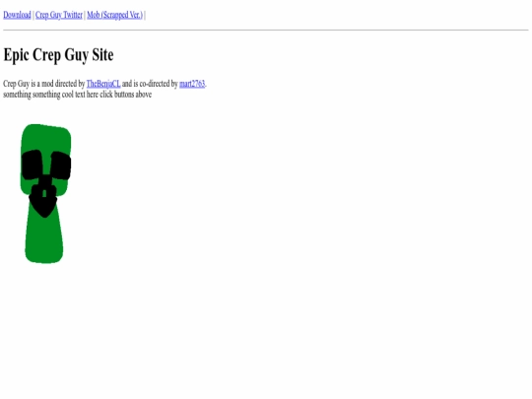Click the green creeper drawing's forehead

point(46,139)
